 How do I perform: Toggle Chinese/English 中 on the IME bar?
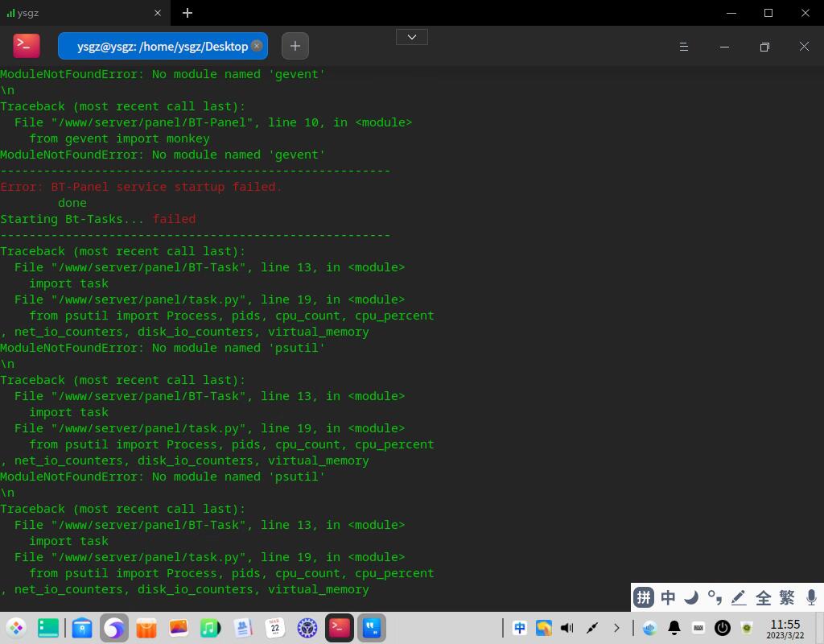[x=668, y=597]
